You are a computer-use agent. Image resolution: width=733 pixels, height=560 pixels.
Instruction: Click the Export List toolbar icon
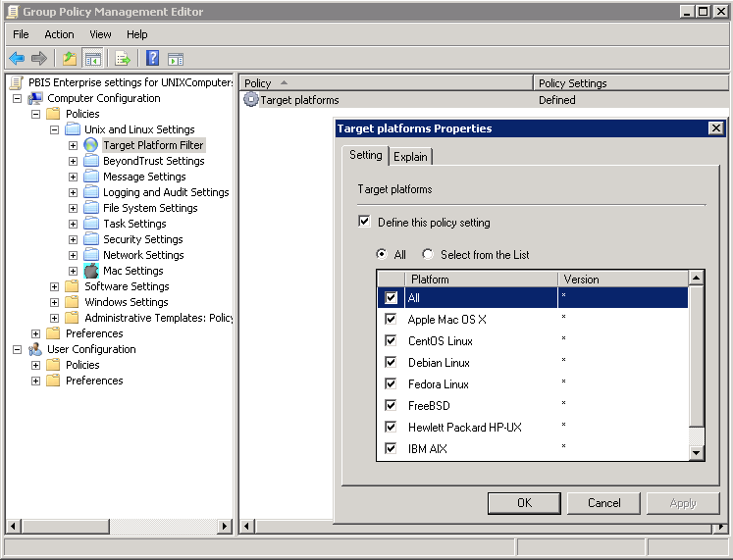tap(123, 59)
